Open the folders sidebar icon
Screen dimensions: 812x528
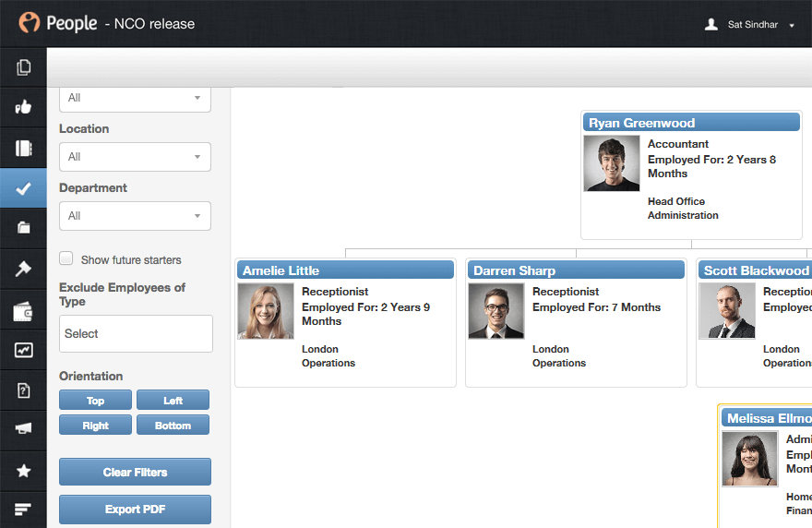pyautogui.click(x=23, y=227)
